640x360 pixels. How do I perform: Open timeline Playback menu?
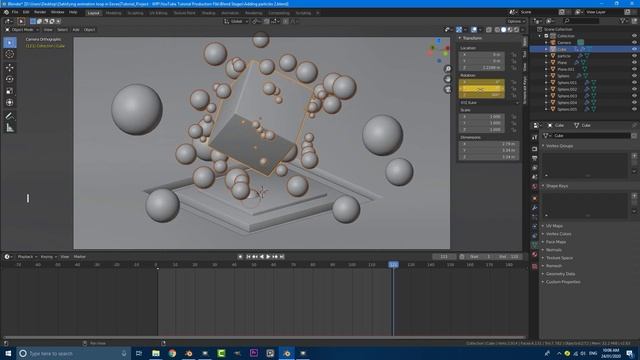27,257
